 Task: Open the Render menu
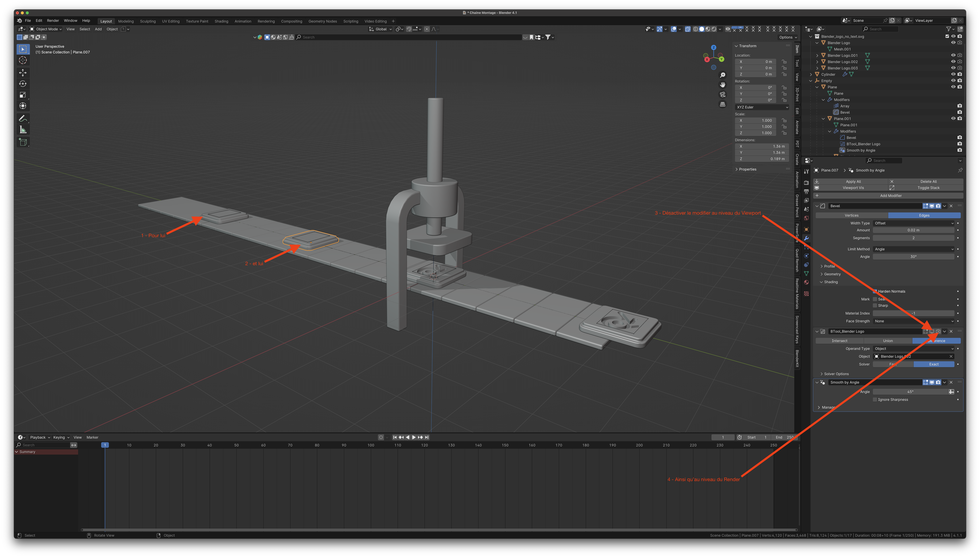[x=53, y=21]
